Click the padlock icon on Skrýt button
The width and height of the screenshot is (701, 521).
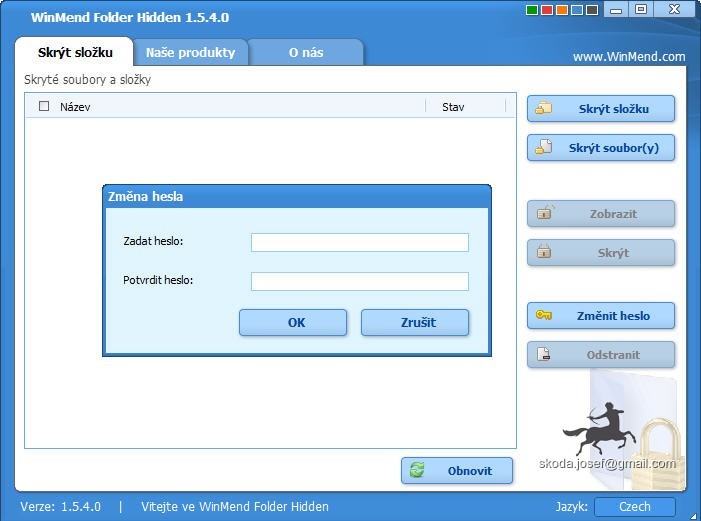[544, 251]
